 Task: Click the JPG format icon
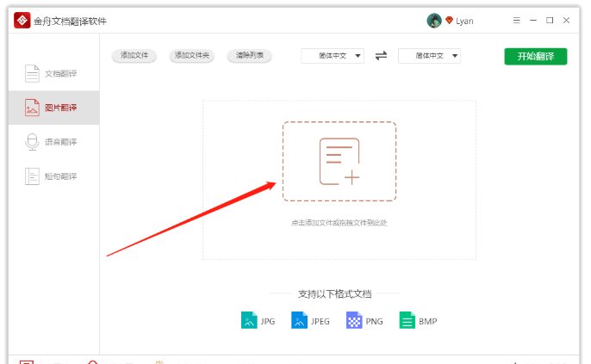point(249,320)
